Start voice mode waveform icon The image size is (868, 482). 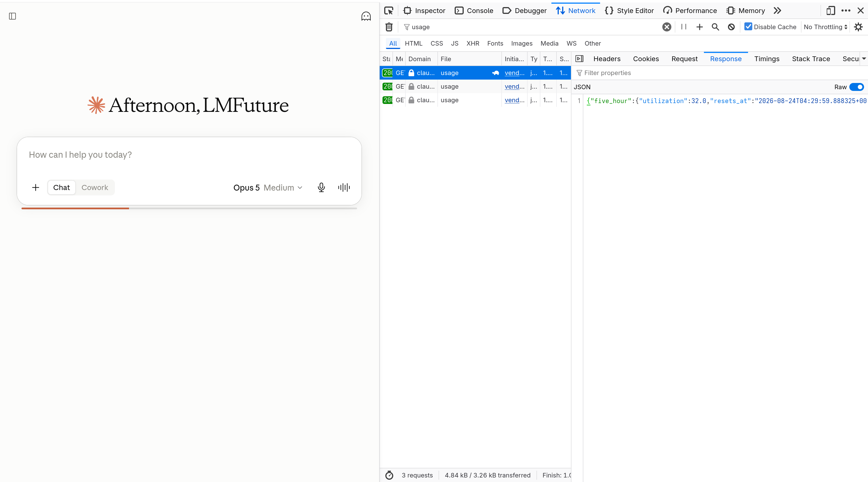344,187
